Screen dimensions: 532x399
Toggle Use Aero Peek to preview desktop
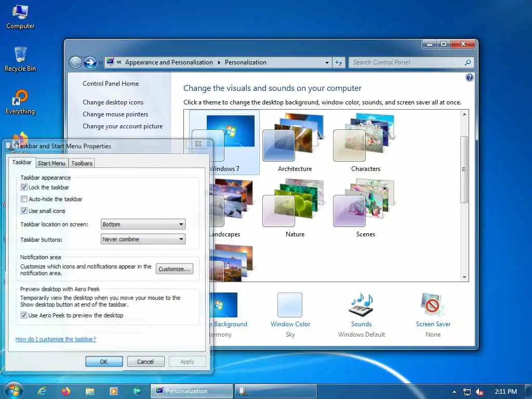pos(24,315)
